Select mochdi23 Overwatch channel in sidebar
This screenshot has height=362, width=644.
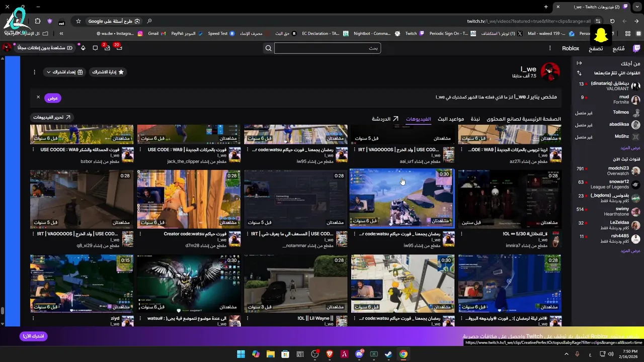click(x=608, y=171)
